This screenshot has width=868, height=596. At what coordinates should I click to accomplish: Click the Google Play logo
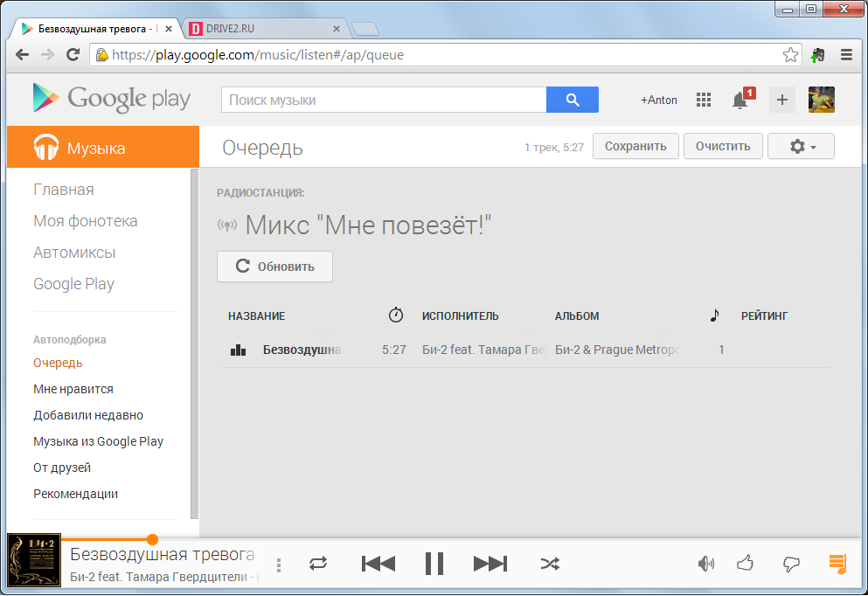pyautogui.click(x=111, y=99)
